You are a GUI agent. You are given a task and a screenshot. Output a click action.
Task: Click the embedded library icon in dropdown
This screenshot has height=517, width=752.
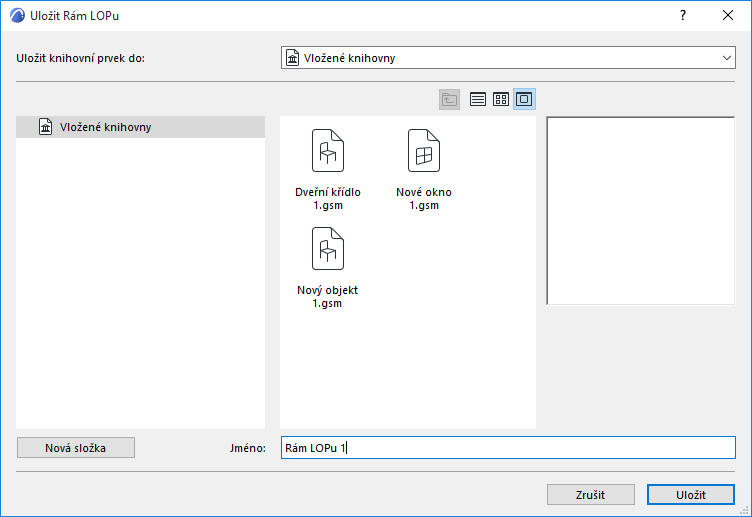click(x=293, y=58)
